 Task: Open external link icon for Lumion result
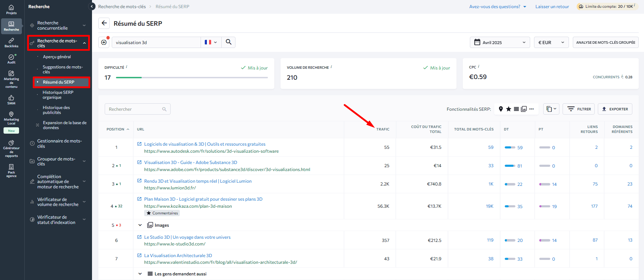point(139,181)
